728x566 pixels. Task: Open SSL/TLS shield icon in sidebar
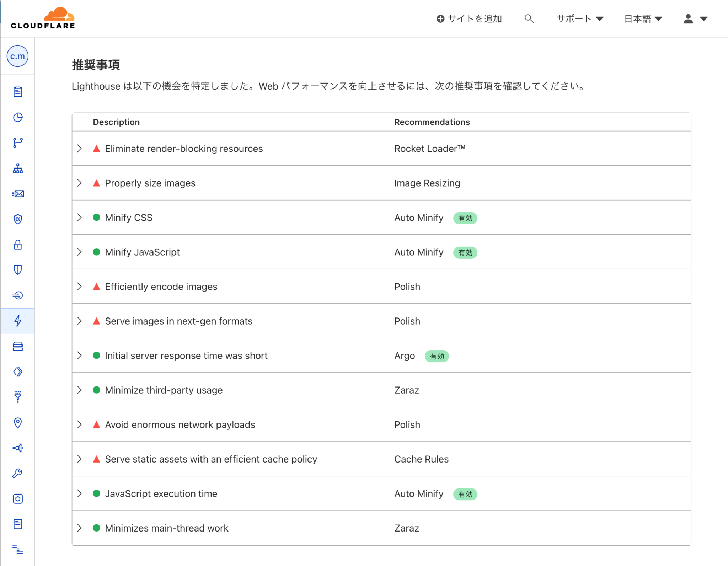tap(17, 219)
